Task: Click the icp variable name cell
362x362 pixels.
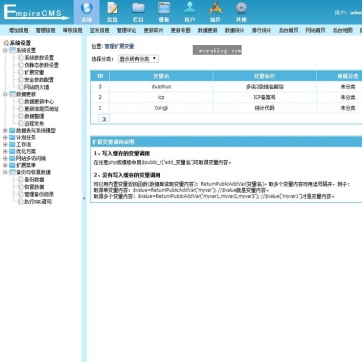Action: pyautogui.click(x=161, y=97)
